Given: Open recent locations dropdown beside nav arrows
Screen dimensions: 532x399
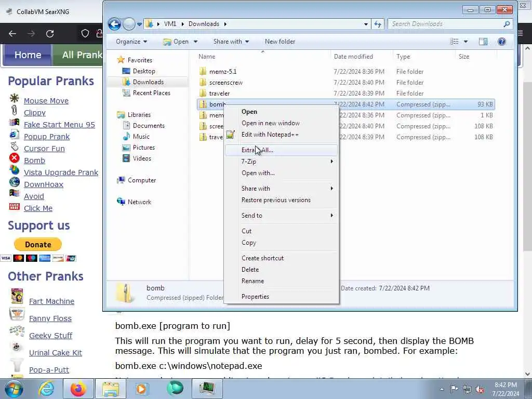Looking at the screenshot, I should pyautogui.click(x=139, y=24).
